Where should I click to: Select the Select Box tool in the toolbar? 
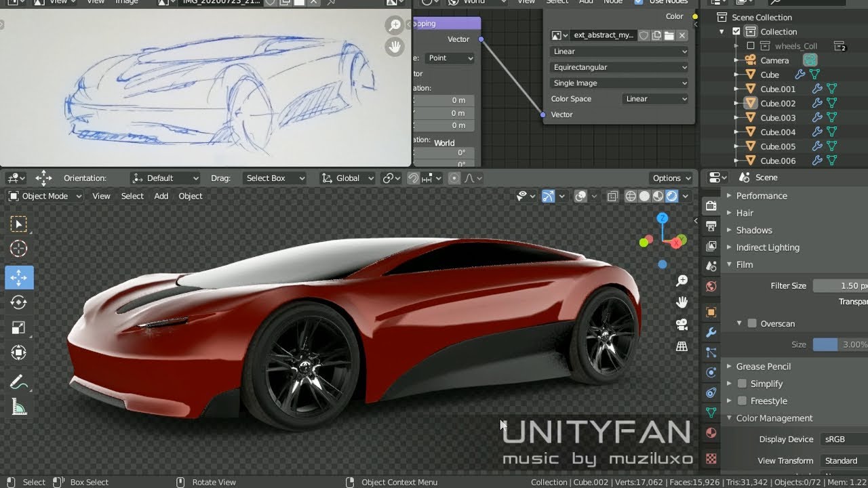point(19,224)
